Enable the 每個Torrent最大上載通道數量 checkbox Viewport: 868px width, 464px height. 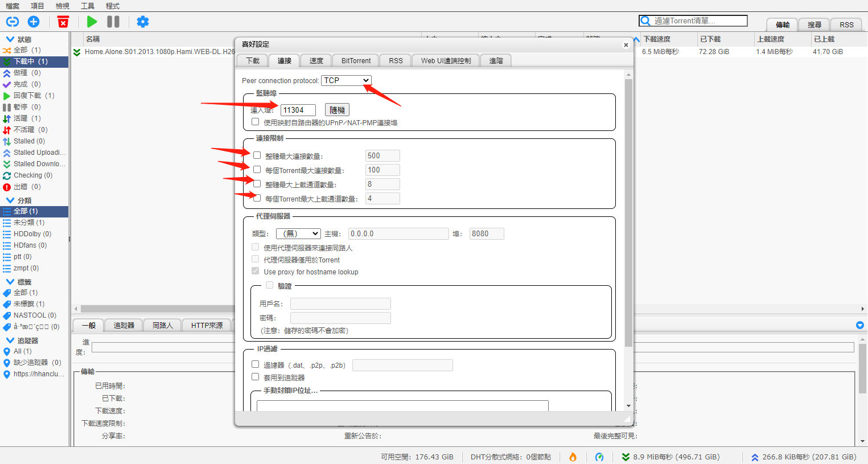(x=257, y=198)
